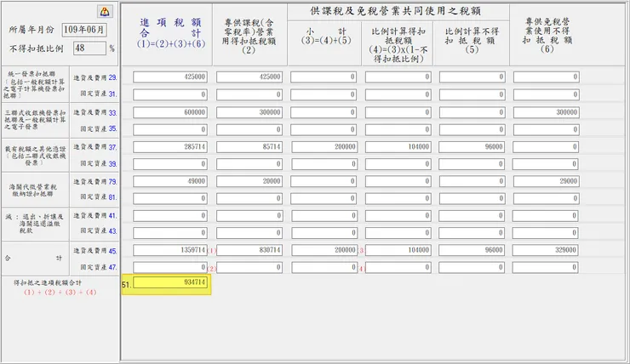Click the 小計 (3)=(4)+(5) header
Image resolution: width=630 pixels, height=364 pixels.
(x=326, y=36)
